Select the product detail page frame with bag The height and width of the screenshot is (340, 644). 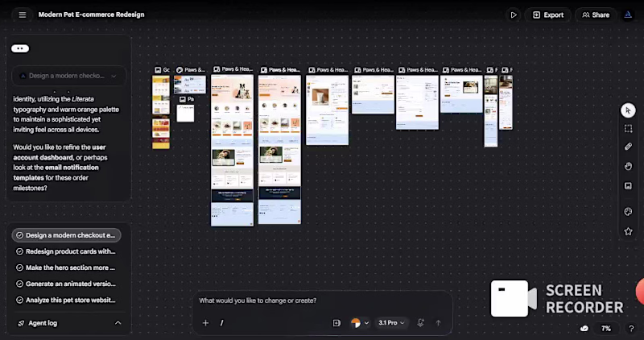pyautogui.click(x=328, y=110)
